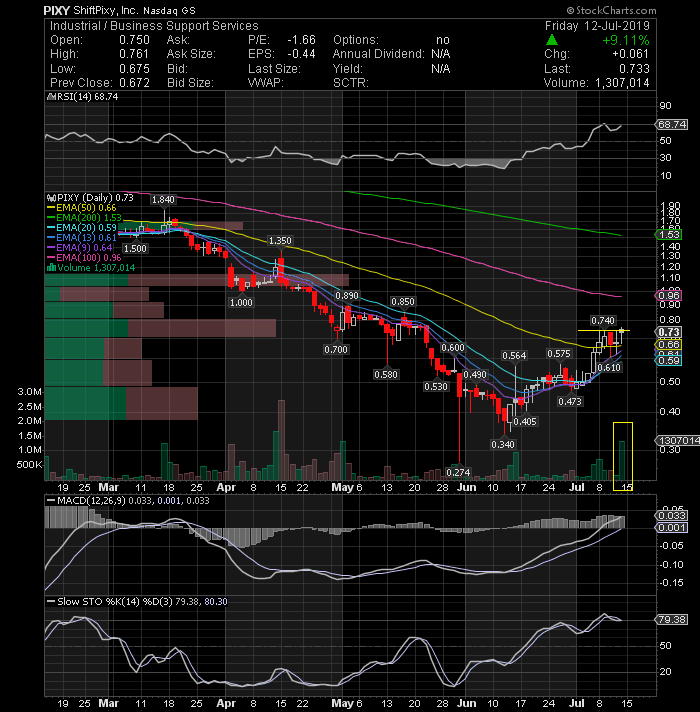Click the PIXY ticker symbol in the header
This screenshot has width=700, height=712.
[x=57, y=10]
